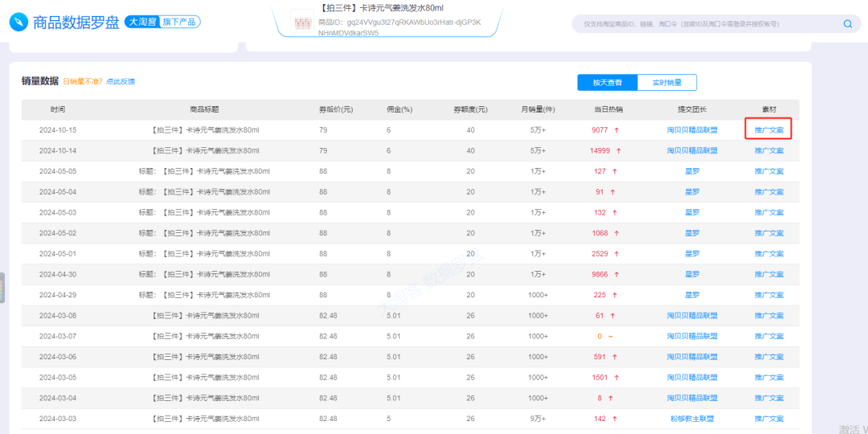Click the 点此反馈 feedback link
Image resolution: width=868 pixels, height=434 pixels.
coord(120,81)
